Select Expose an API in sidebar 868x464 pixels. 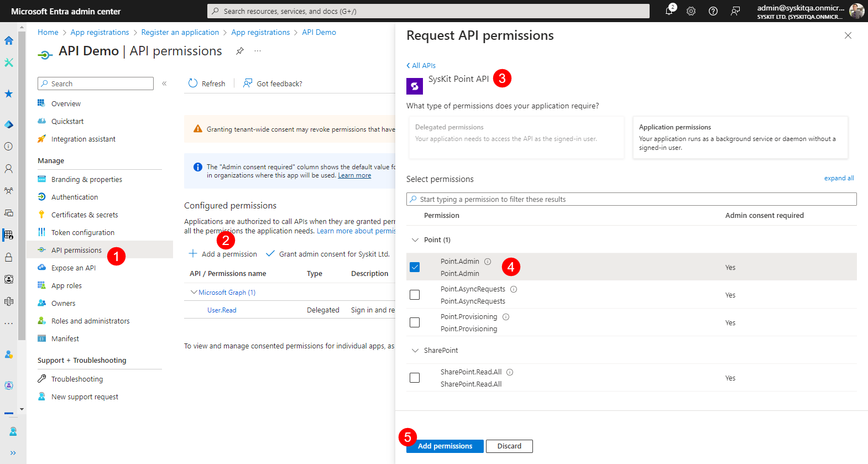pyautogui.click(x=74, y=268)
